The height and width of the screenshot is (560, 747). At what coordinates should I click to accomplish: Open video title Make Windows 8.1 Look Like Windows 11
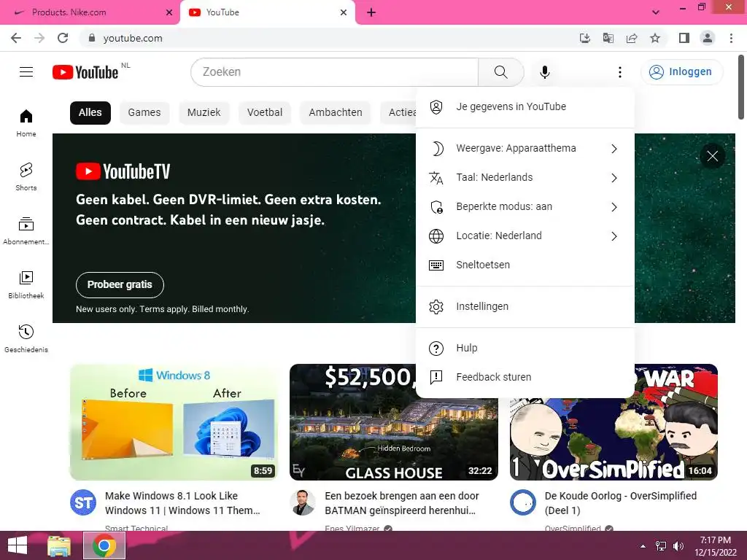pos(182,503)
